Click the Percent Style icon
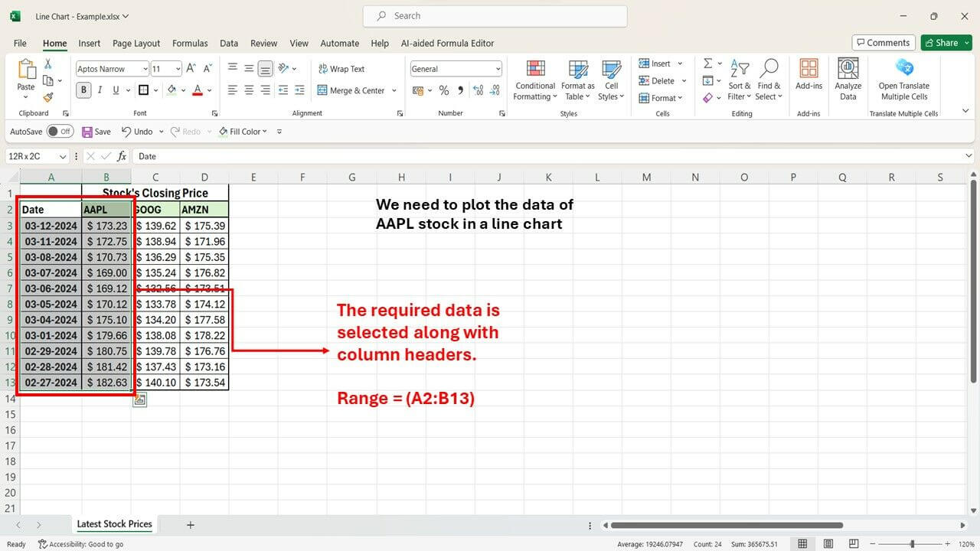Viewport: 980px width, 551px height. [444, 90]
